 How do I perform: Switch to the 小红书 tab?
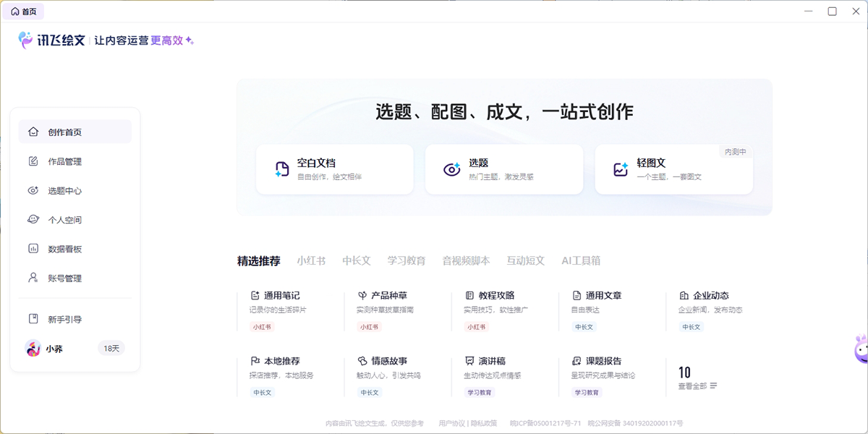(311, 260)
